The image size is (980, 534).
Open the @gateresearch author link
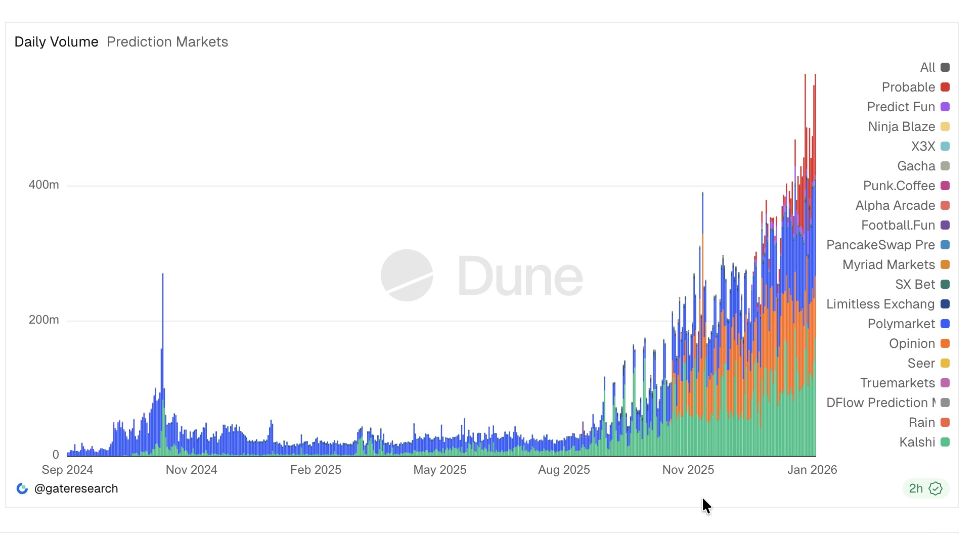point(76,488)
